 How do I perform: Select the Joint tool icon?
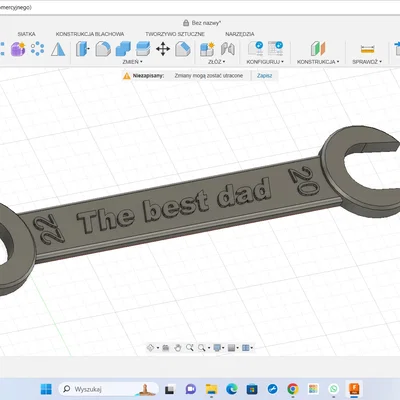[x=228, y=49]
